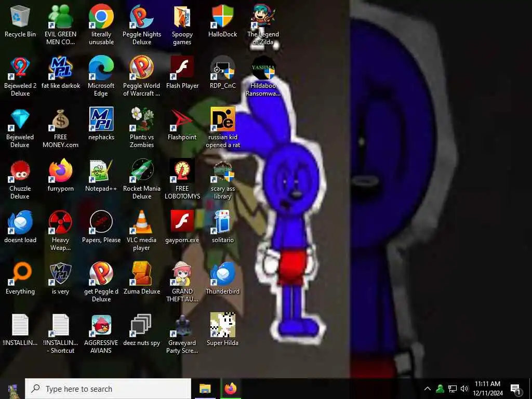This screenshot has width=532, height=399.
Task: Open the Windows Start button
Action: click(x=12, y=389)
